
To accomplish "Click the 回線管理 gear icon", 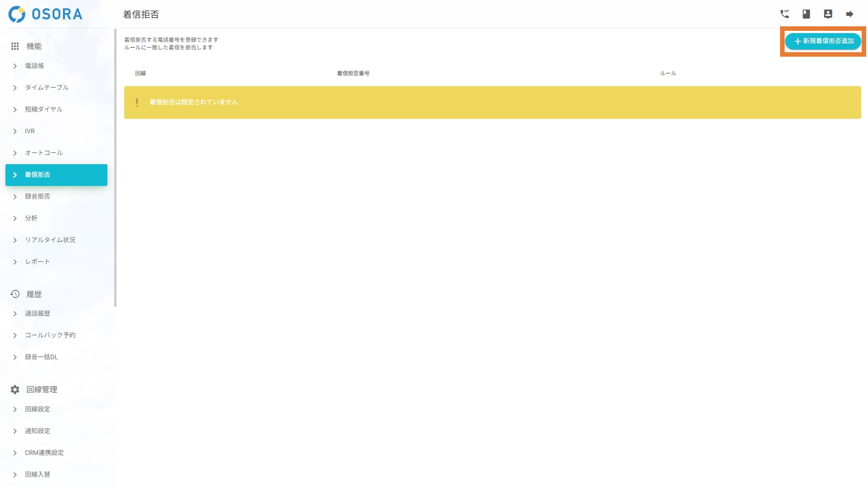I will pyautogui.click(x=14, y=389).
